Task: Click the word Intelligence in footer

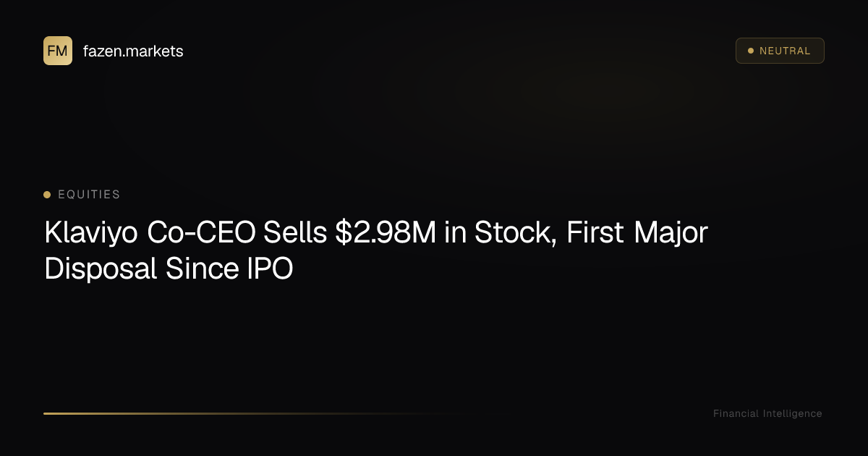Action: tap(793, 413)
